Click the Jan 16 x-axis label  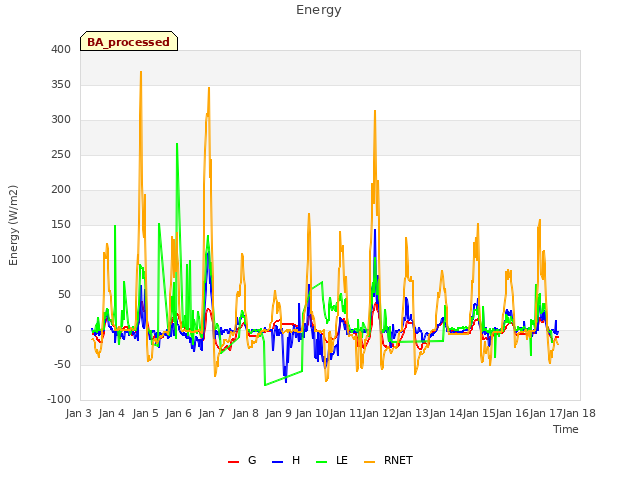pos(512,413)
